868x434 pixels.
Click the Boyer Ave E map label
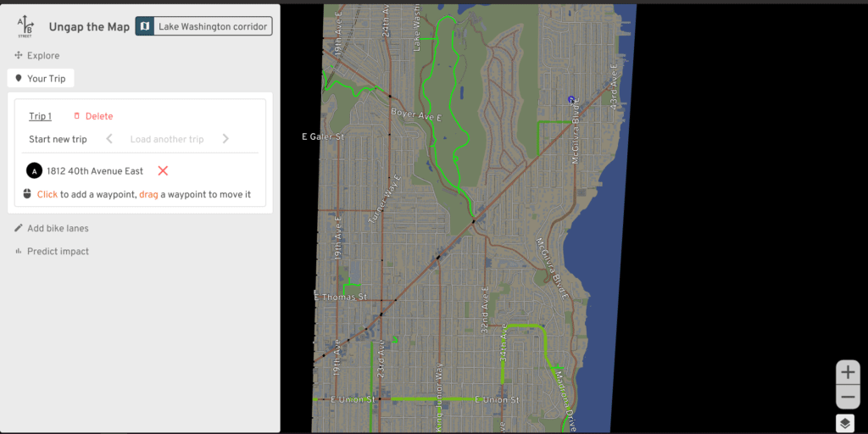(415, 114)
